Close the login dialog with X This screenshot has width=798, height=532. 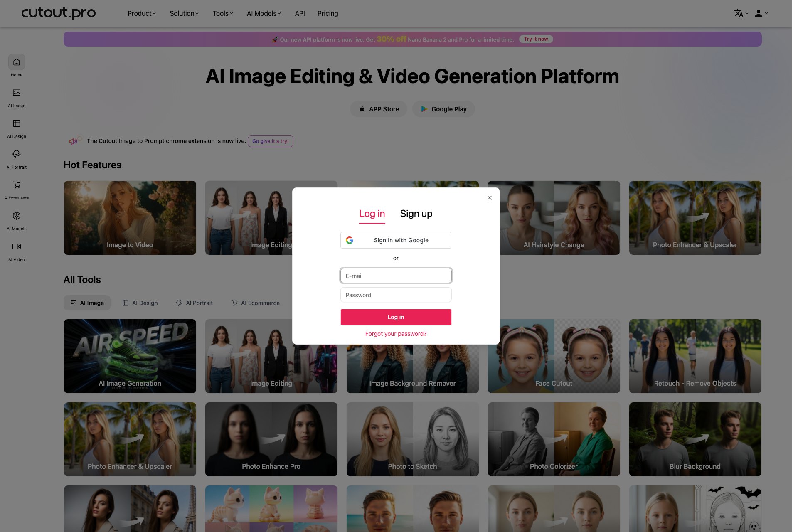(490, 198)
